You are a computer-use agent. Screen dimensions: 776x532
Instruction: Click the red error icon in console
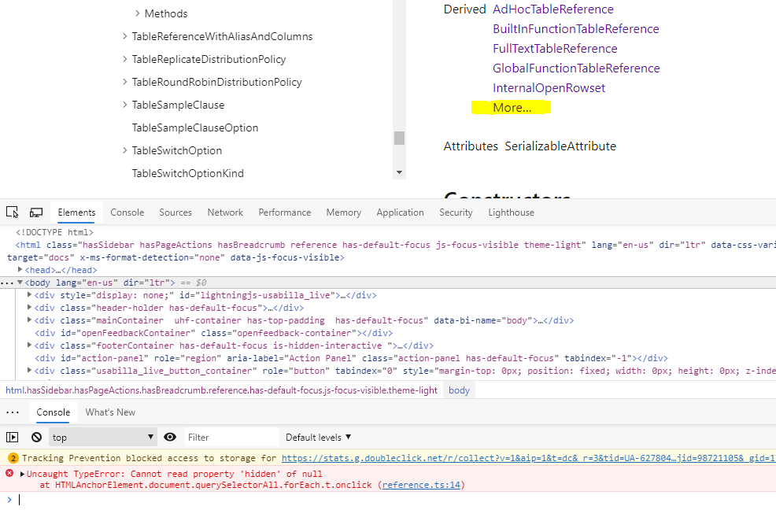click(x=9, y=474)
